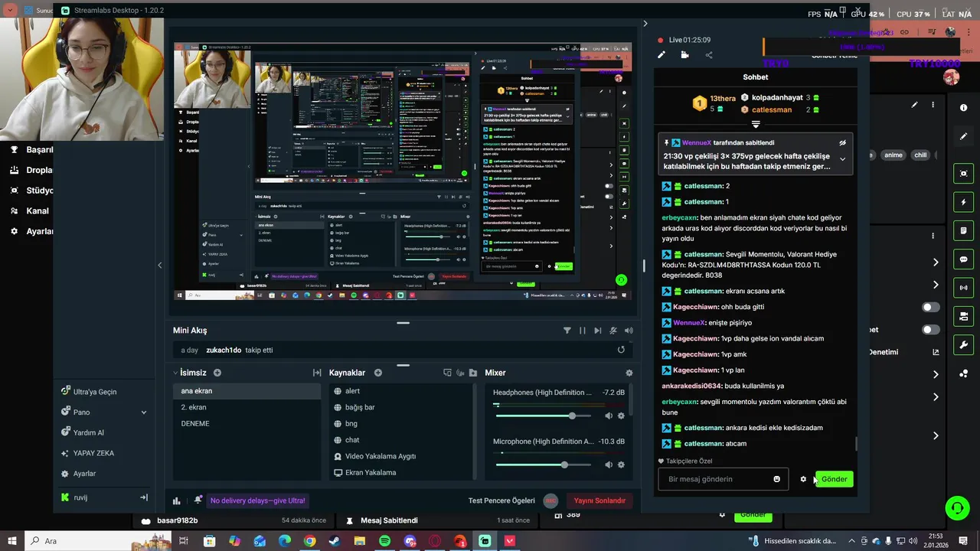Viewport: 980px width, 551px height.
Task: Mute the Headphones mixer channel
Action: click(609, 416)
